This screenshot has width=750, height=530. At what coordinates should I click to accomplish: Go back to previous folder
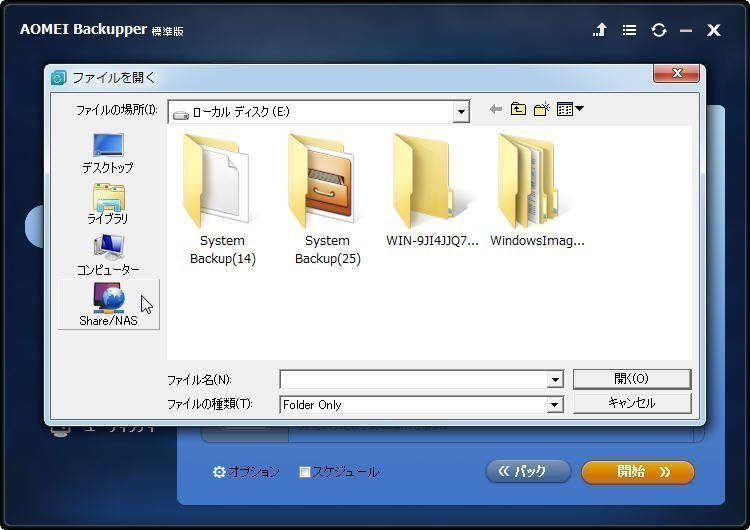tap(496, 110)
